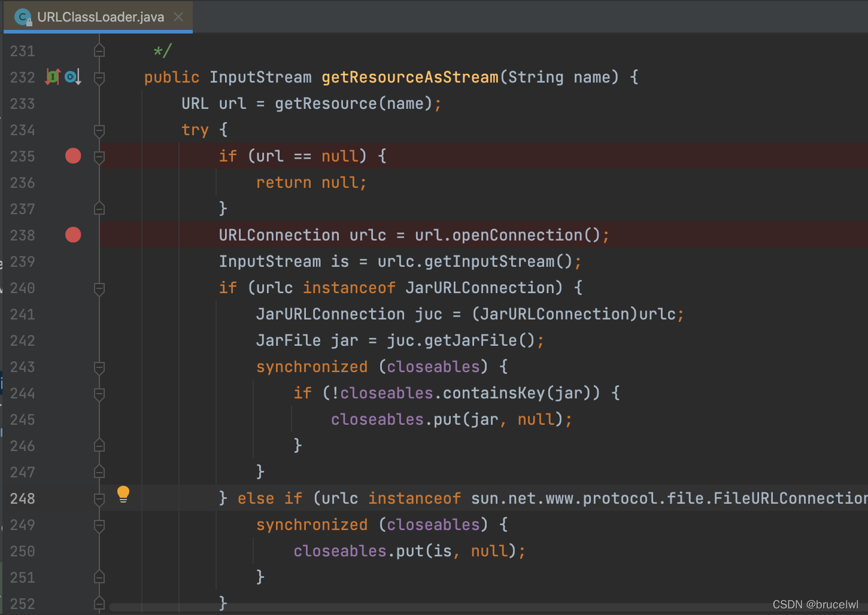
Task: Collapse the if url null block at line 235
Action: pyautogui.click(x=99, y=157)
